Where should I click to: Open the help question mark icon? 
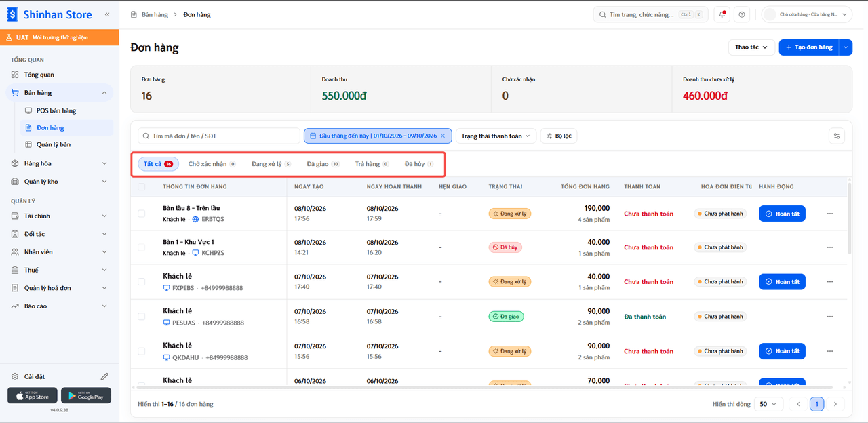click(743, 14)
